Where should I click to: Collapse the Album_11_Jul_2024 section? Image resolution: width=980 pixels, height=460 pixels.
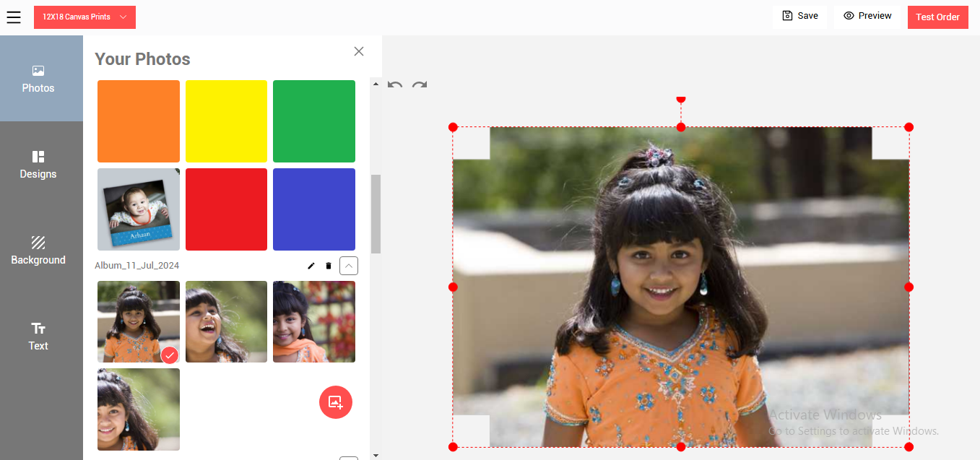click(349, 266)
